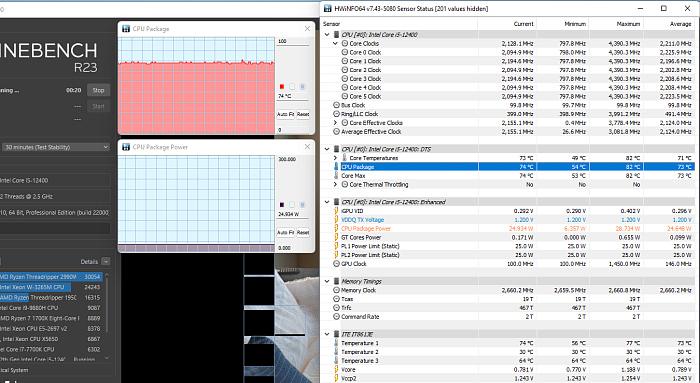Image resolution: width=700 pixels, height=383 pixels.
Task: Click the red color swatch in CPU Package graph
Action: (x=282, y=87)
